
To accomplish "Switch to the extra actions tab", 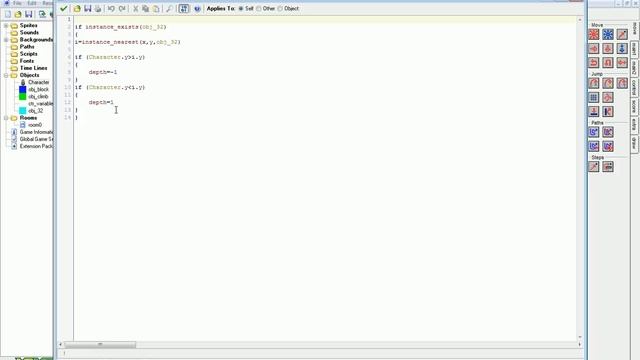I will [x=634, y=124].
